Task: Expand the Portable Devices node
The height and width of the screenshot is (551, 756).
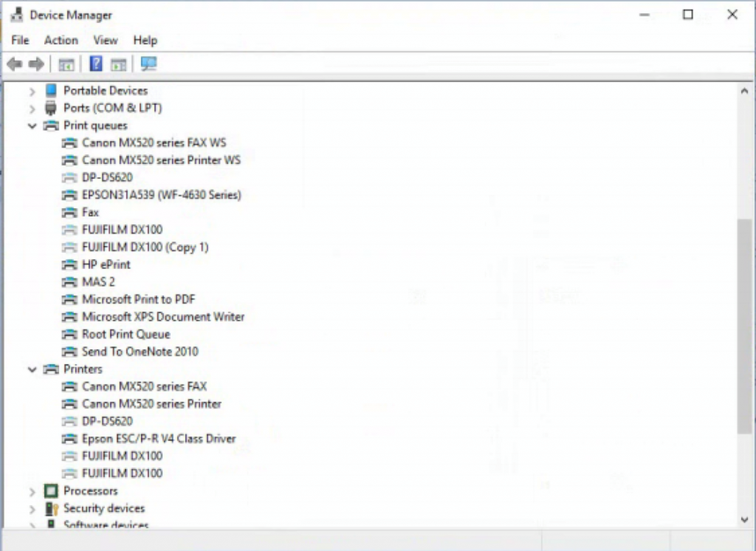Action: [x=32, y=91]
